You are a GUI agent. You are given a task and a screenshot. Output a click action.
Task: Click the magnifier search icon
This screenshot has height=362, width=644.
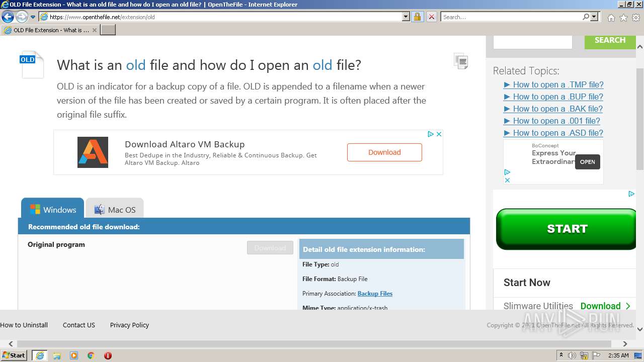[586, 17]
